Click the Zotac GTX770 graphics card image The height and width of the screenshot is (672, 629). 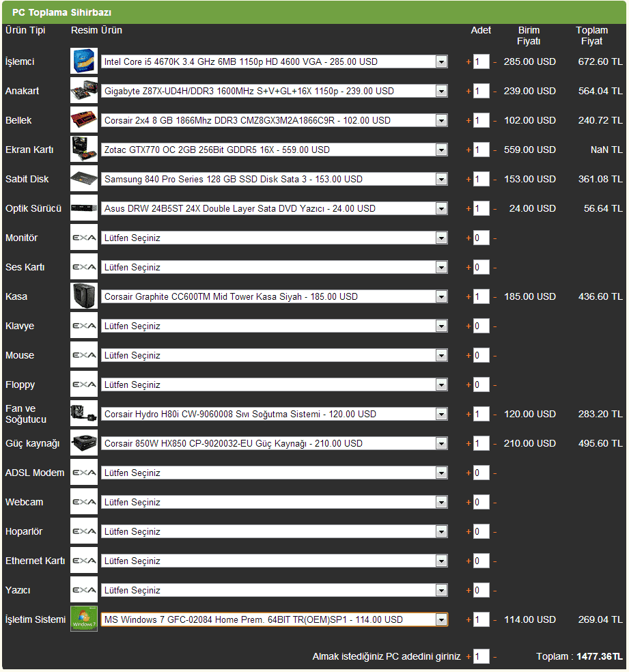[84, 149]
